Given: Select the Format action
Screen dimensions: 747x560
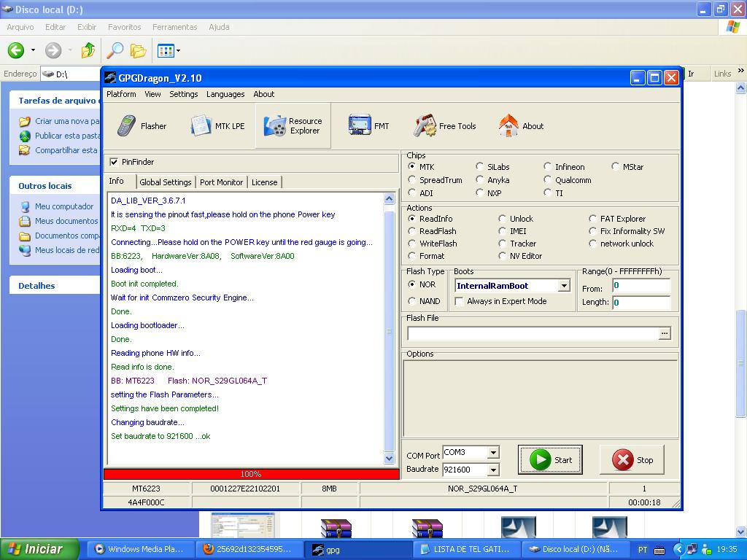Looking at the screenshot, I should pyautogui.click(x=412, y=256).
